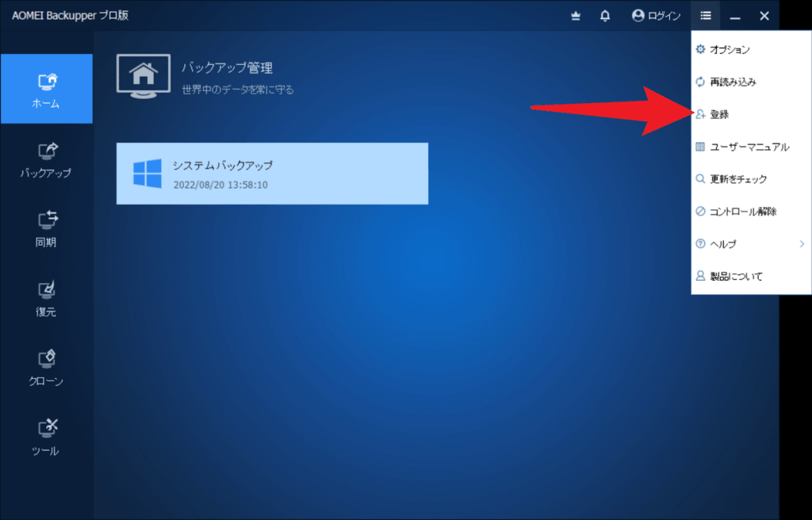This screenshot has width=812, height=520.
Task: Click the Backup Management home monitor icon
Action: [143, 76]
